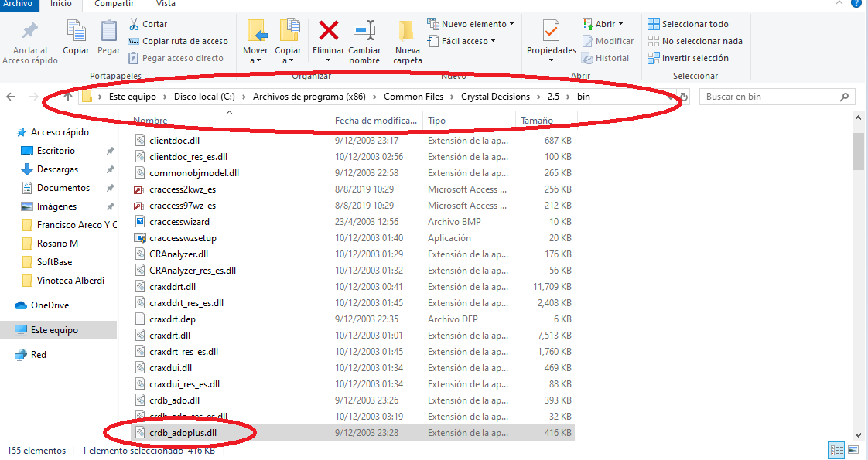The height and width of the screenshot is (460, 868).
Task: Click the Crystal Decisions breadcrumb
Action: [495, 97]
